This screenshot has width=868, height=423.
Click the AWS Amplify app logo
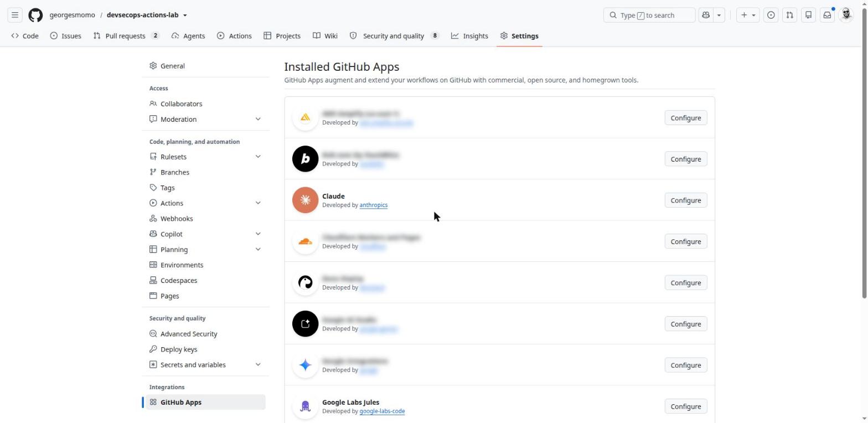pos(305,117)
